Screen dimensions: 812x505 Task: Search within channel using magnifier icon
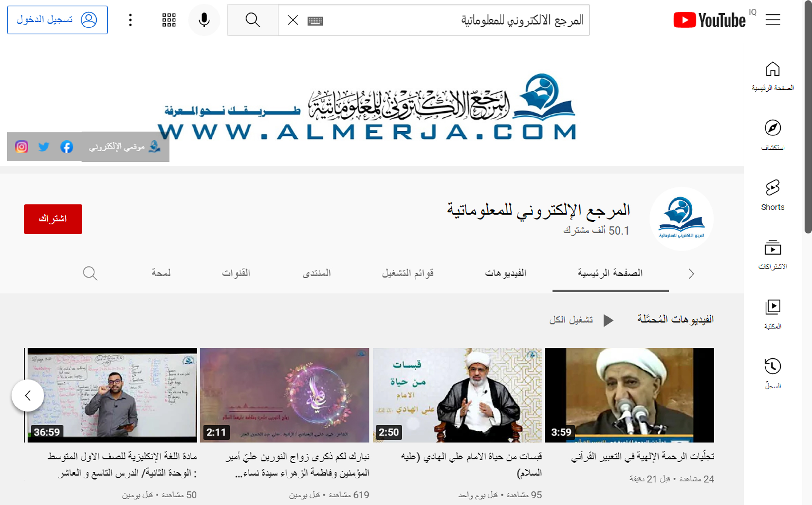[90, 273]
